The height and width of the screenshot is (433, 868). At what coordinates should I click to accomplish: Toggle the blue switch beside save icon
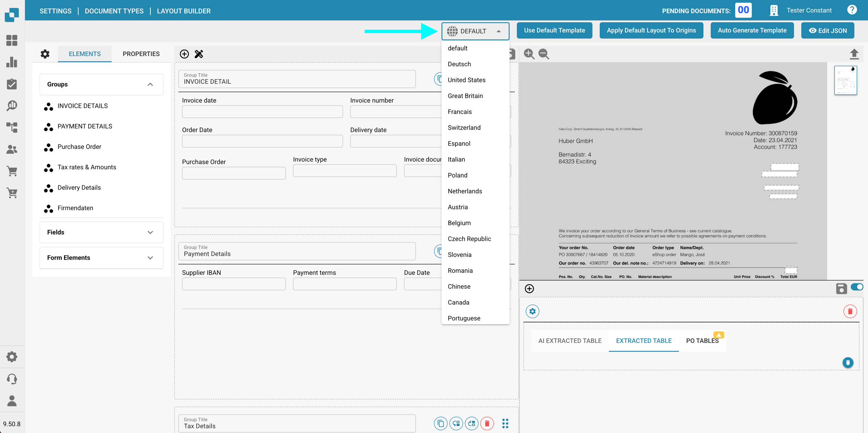[856, 287]
